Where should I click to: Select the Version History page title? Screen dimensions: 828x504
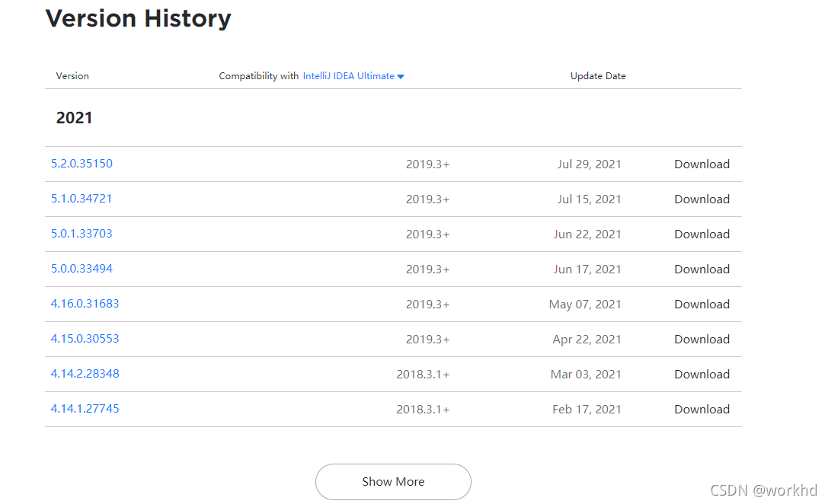click(x=139, y=18)
